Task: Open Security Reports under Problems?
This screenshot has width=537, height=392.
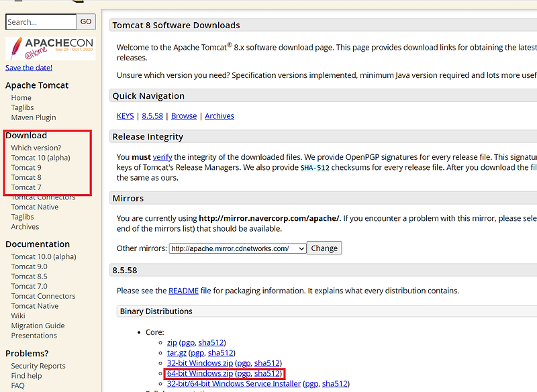Action: tap(38, 366)
